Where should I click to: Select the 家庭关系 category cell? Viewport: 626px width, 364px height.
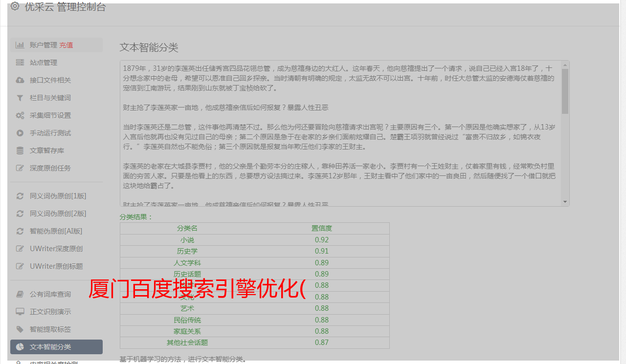click(187, 331)
